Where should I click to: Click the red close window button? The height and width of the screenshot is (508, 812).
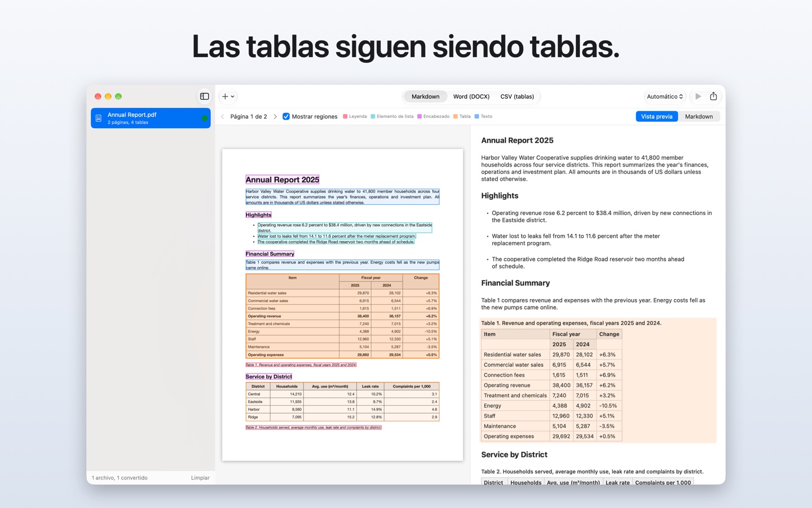point(98,97)
